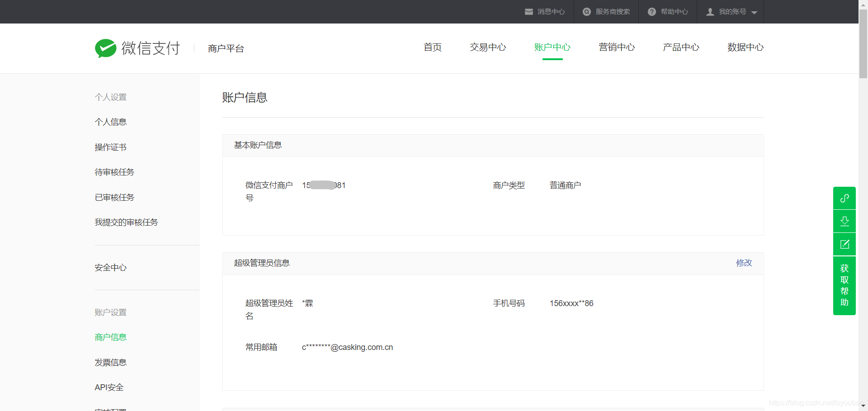Click the message center envelope icon
The width and height of the screenshot is (868, 411).
tap(528, 12)
